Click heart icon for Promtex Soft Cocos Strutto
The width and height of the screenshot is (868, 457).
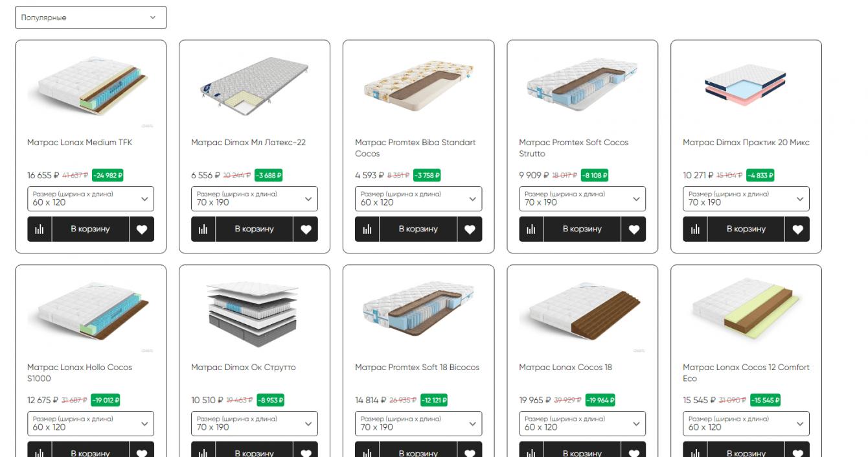[x=634, y=229]
